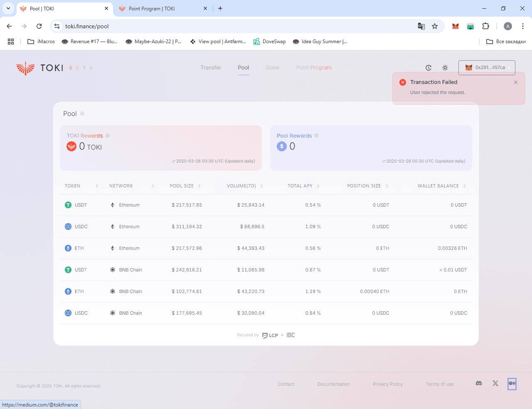Open the Transfer tab

pyautogui.click(x=211, y=67)
